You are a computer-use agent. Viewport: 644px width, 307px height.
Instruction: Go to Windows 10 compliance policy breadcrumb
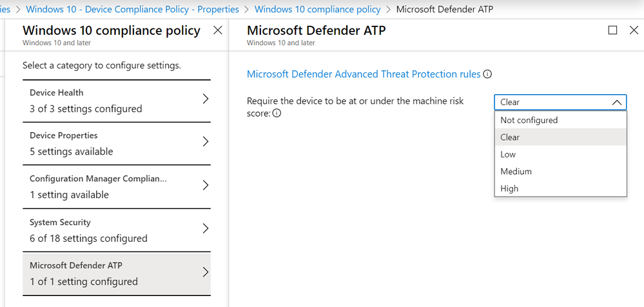pyautogui.click(x=317, y=9)
